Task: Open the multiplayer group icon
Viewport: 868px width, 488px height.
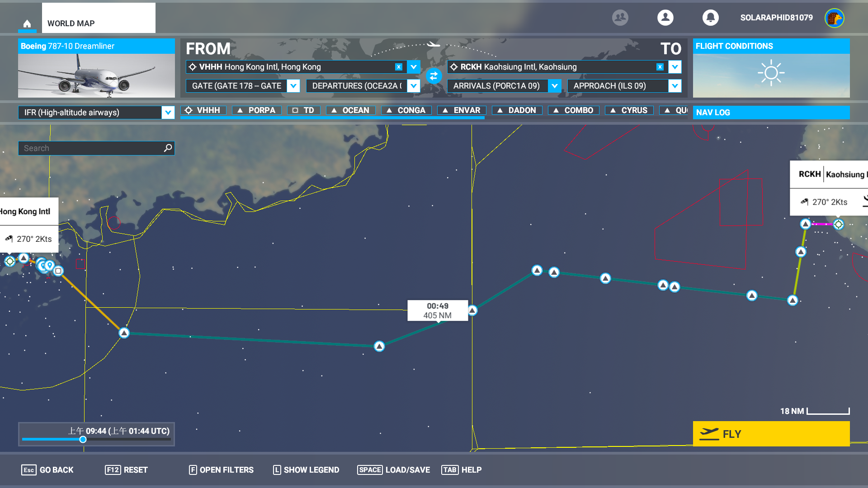Action: click(620, 18)
